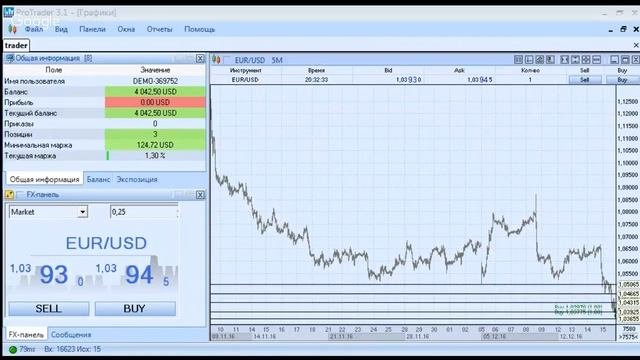Click the time value 20:32:33
This screenshot has width=640, height=360.
click(x=316, y=80)
